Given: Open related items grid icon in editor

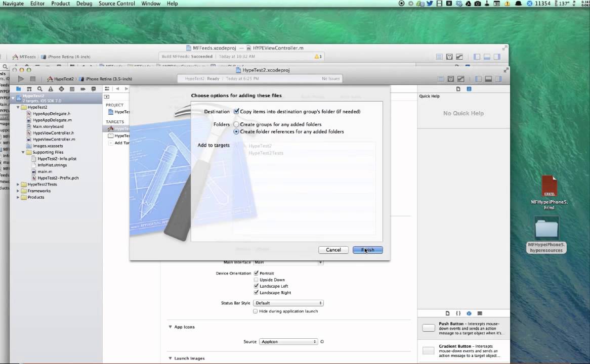Looking at the screenshot, I should [107, 89].
